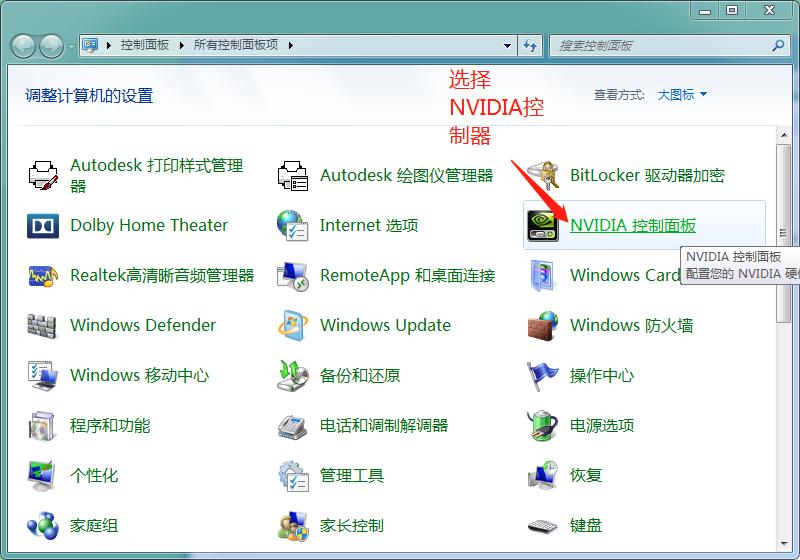Open the 大图标 view mode dropdown
Screen dimensions: 800x560
[682, 94]
